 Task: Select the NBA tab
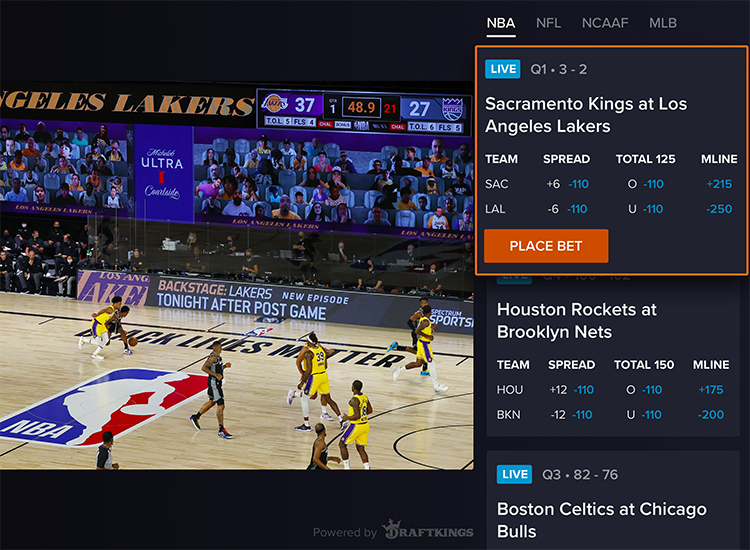coord(501,23)
